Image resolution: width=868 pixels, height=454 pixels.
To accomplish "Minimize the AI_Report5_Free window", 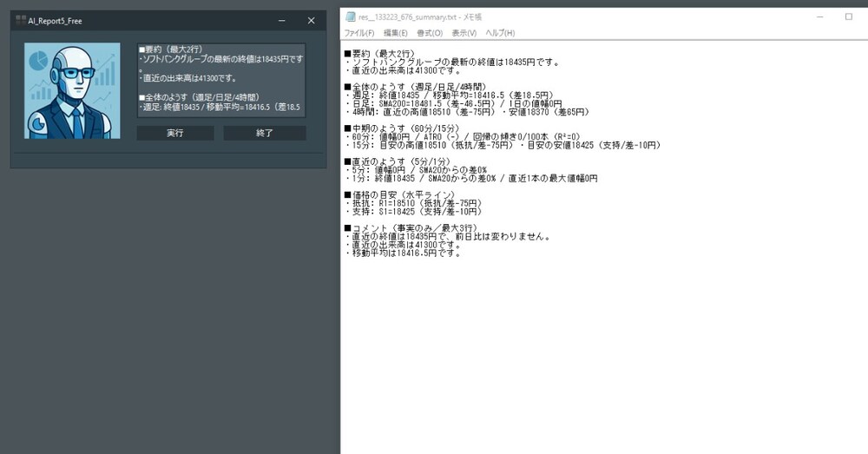I will 282,21.
